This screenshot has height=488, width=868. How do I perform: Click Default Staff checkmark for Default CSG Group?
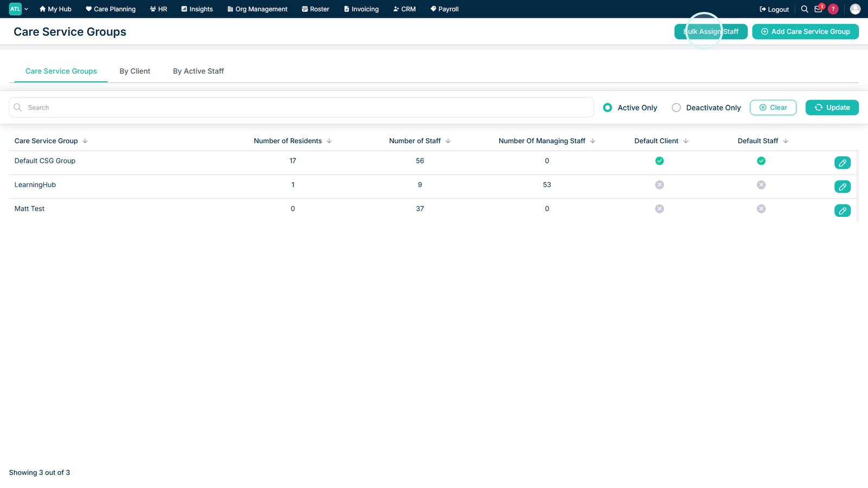click(x=761, y=161)
